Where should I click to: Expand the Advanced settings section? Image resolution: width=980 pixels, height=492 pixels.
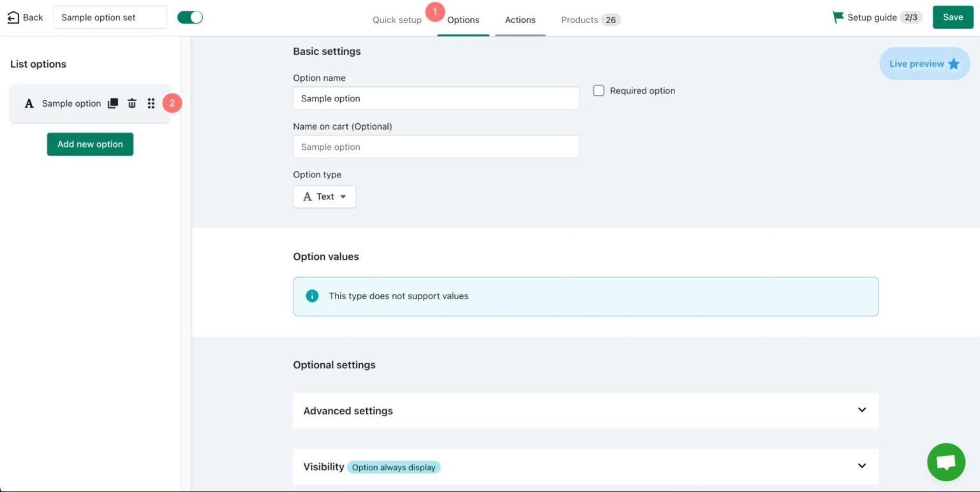coord(585,410)
